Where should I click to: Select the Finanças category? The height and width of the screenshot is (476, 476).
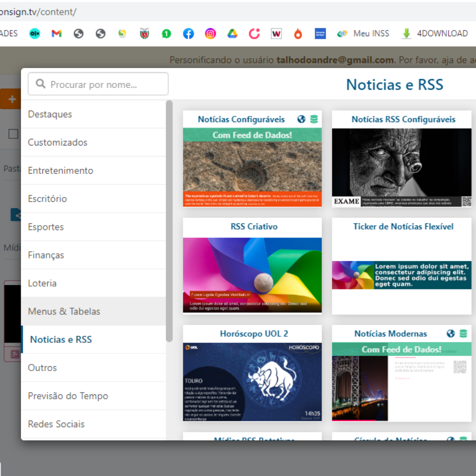tap(93, 255)
